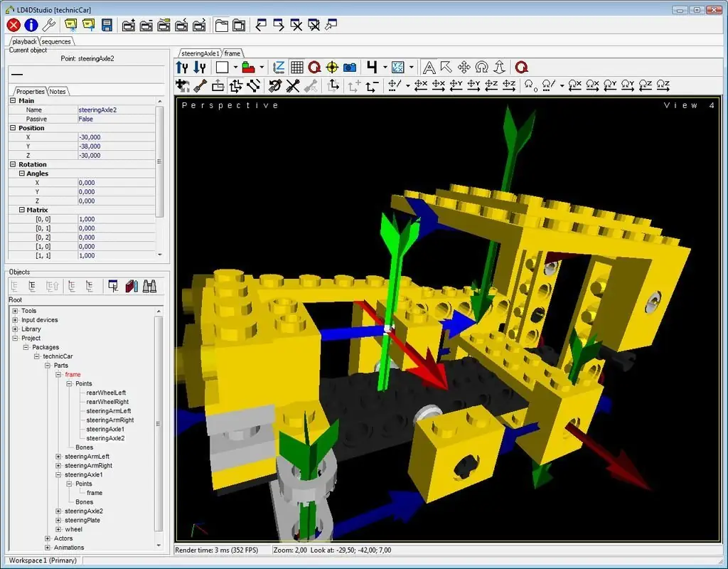
Task: Select rearWheelLeft point in the tree
Action: coord(106,393)
